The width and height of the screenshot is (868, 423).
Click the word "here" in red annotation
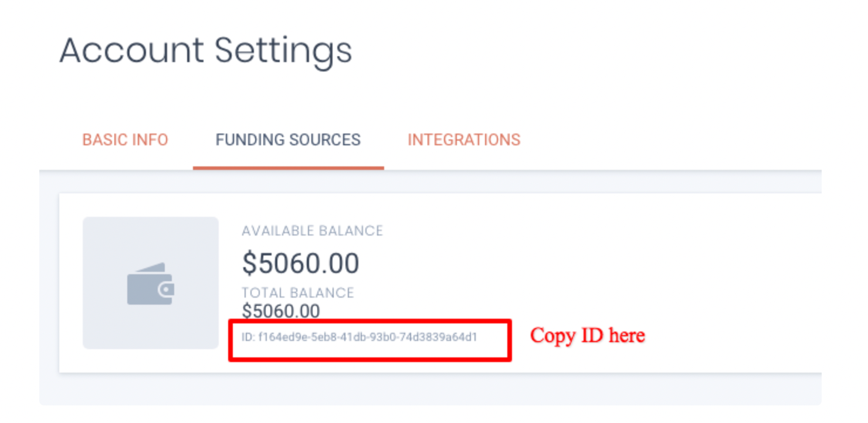[x=627, y=336]
